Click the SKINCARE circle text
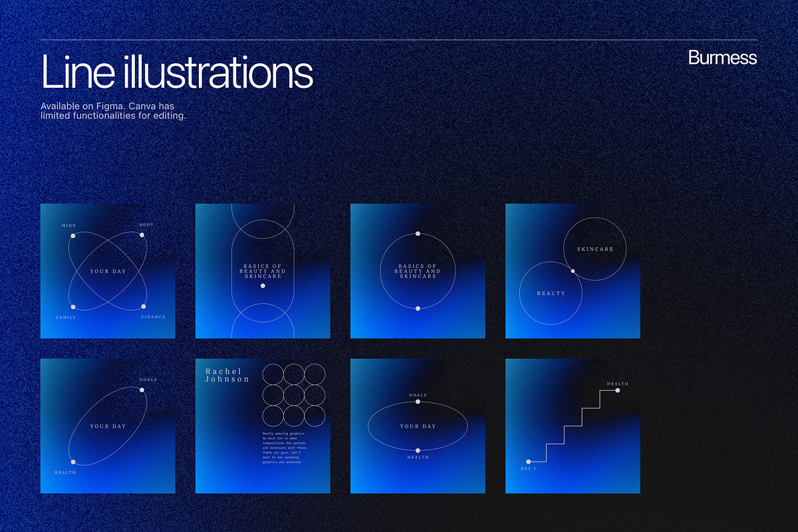The image size is (798, 532). coord(595,249)
